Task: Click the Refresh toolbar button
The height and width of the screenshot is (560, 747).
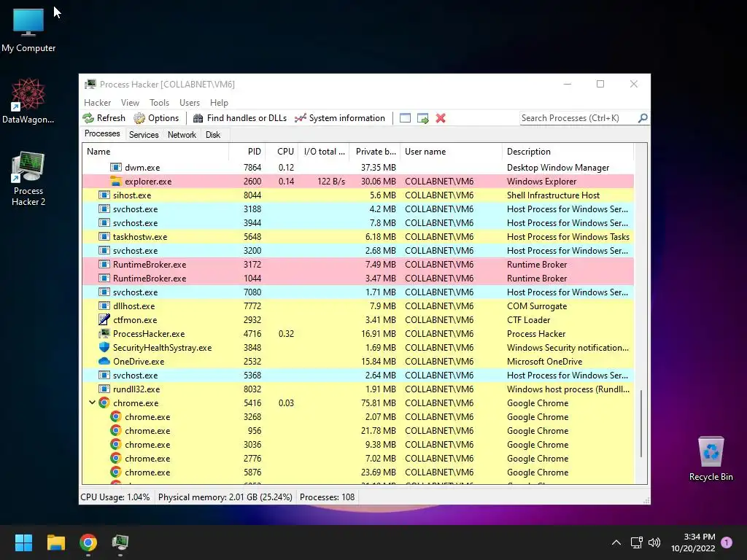Action: click(104, 118)
